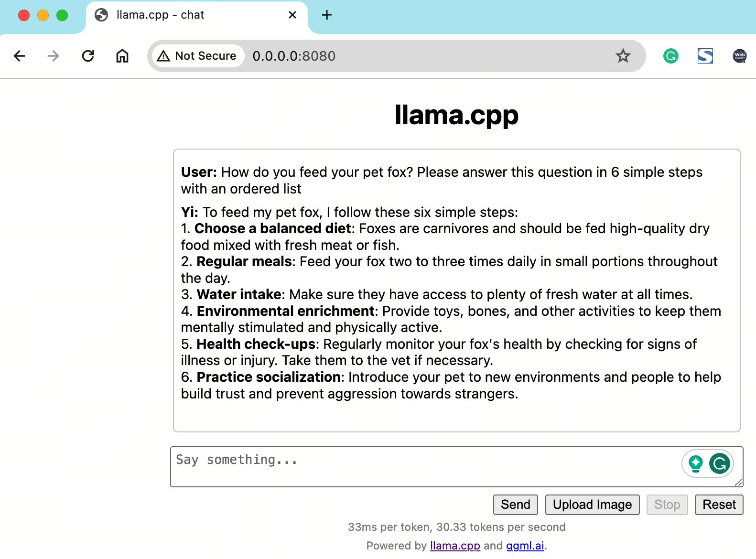
Task: Click Upload Image
Action: pos(592,505)
